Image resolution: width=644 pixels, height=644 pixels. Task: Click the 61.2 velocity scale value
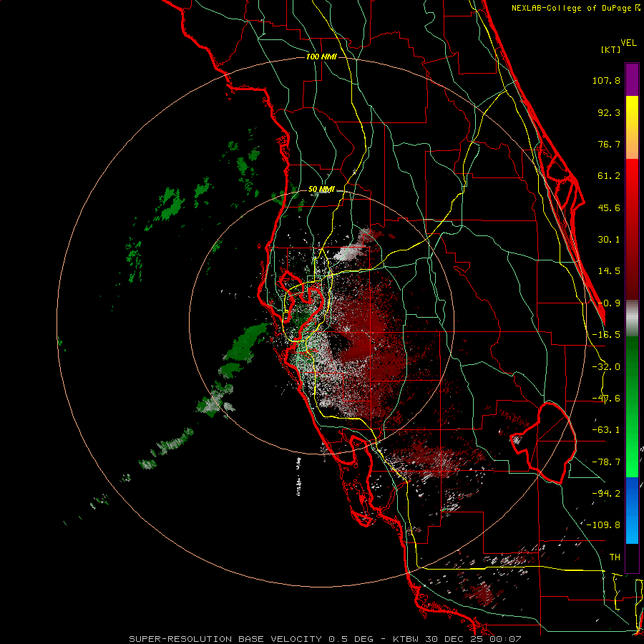click(x=609, y=176)
